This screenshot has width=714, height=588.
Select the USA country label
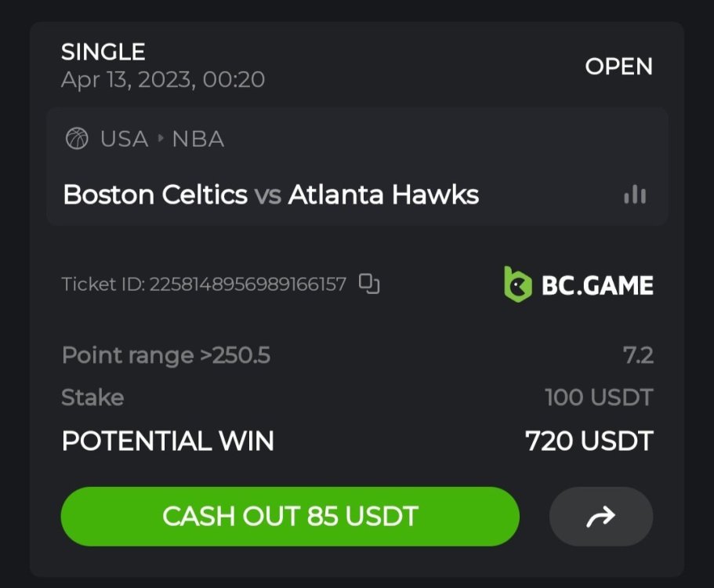coord(124,139)
